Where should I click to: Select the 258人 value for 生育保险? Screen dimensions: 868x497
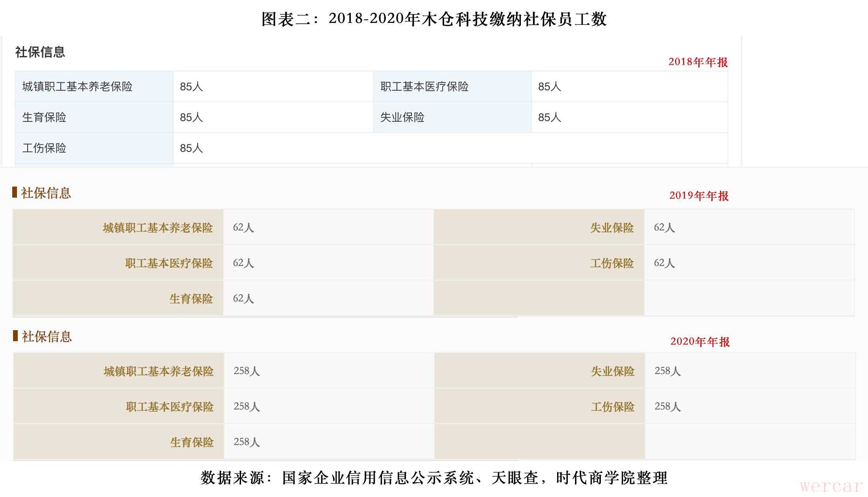point(247,442)
